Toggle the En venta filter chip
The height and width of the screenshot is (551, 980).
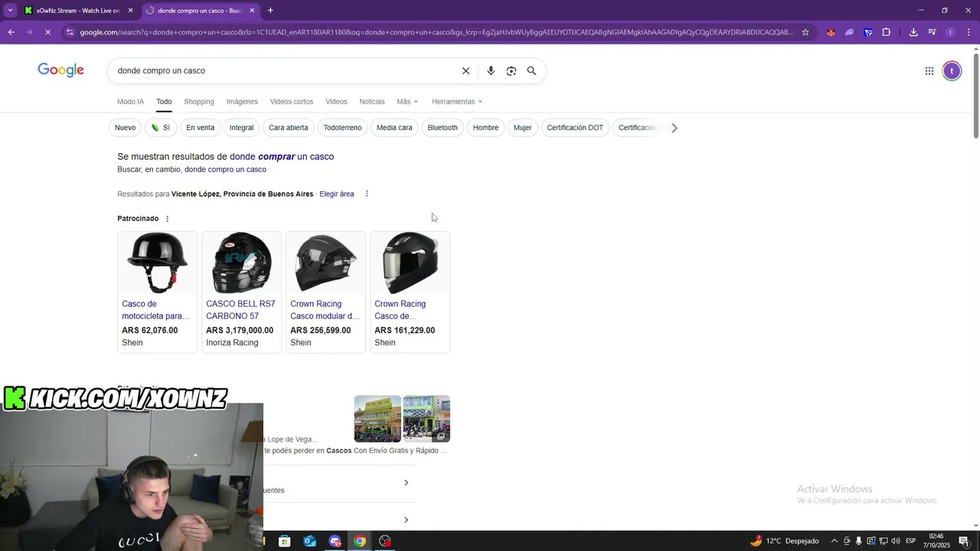tap(200, 128)
